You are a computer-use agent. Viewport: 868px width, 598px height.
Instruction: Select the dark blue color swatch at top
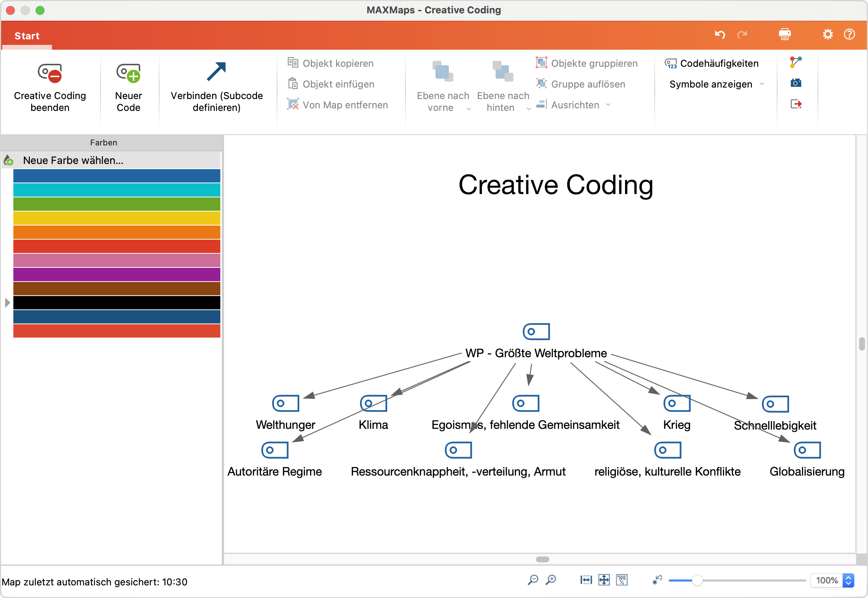point(116,176)
